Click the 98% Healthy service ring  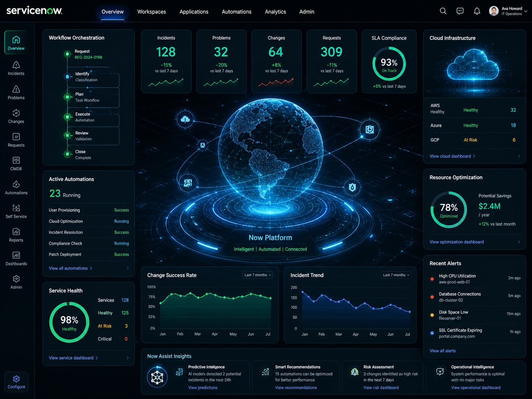click(x=69, y=322)
